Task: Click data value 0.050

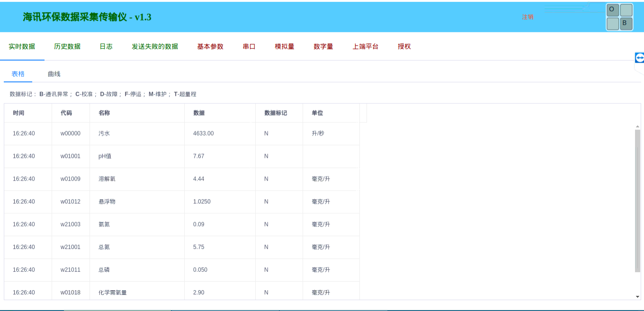Action: tap(200, 270)
